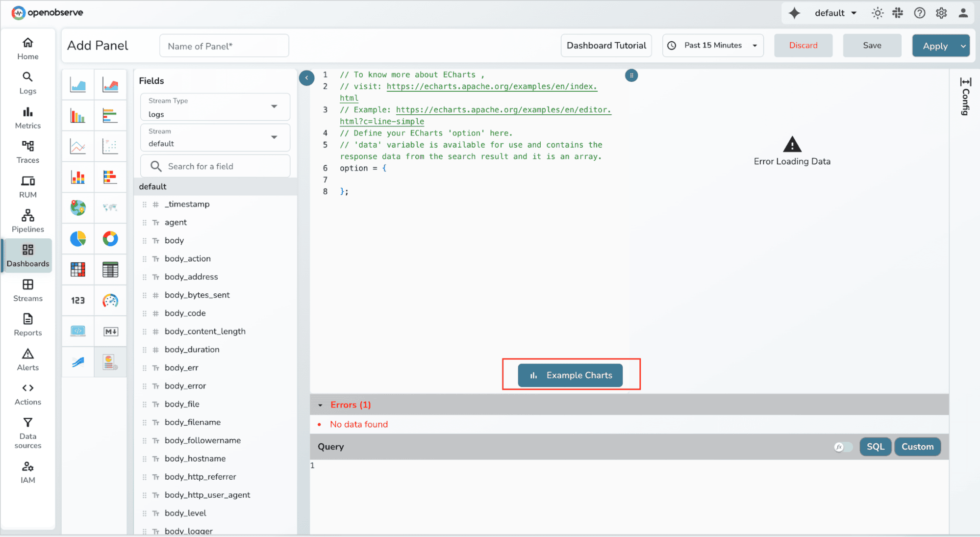Open the Stream Type dropdown
The height and width of the screenshot is (537, 980).
click(215, 107)
